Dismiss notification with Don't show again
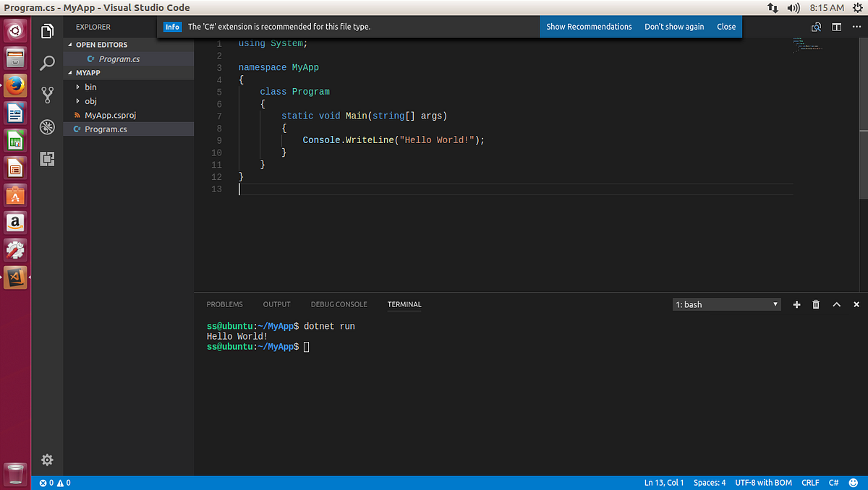Screen dimensions: 868x490 tap(673, 26)
